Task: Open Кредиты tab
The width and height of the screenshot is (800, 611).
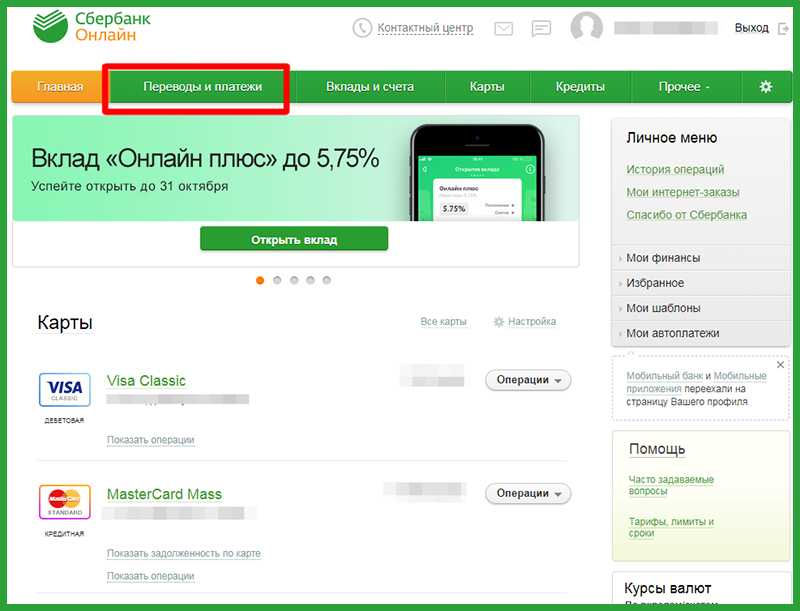Action: point(580,87)
